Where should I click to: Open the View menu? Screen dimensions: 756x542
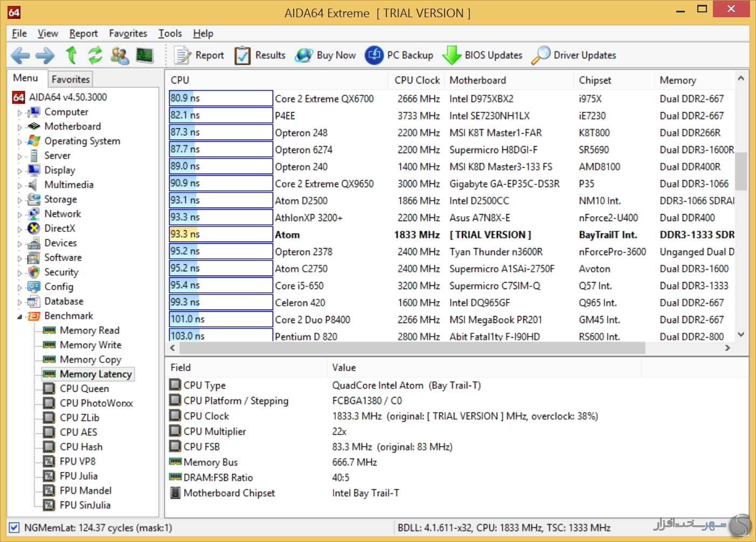48,33
